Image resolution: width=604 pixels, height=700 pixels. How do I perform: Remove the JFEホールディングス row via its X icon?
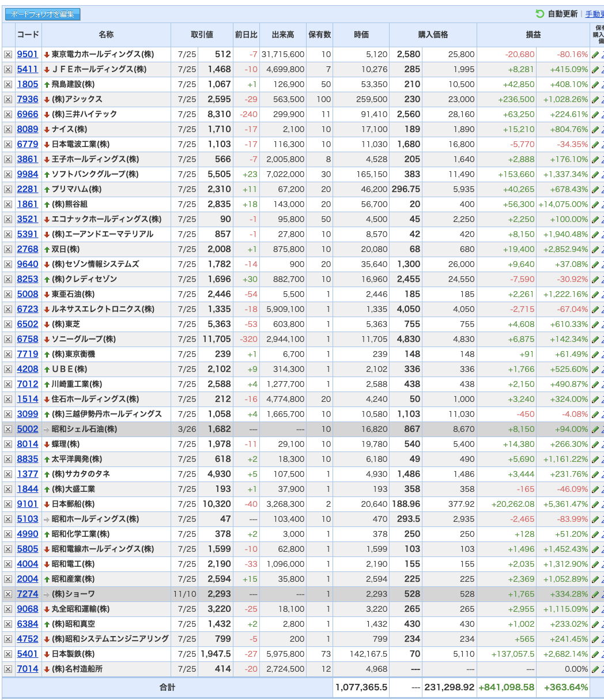tap(8, 69)
